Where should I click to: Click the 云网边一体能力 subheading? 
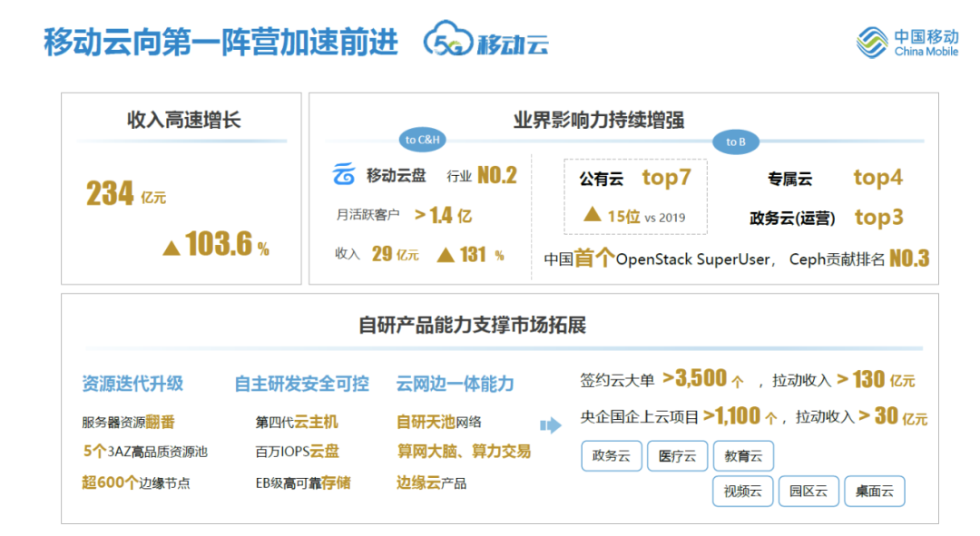tap(455, 384)
